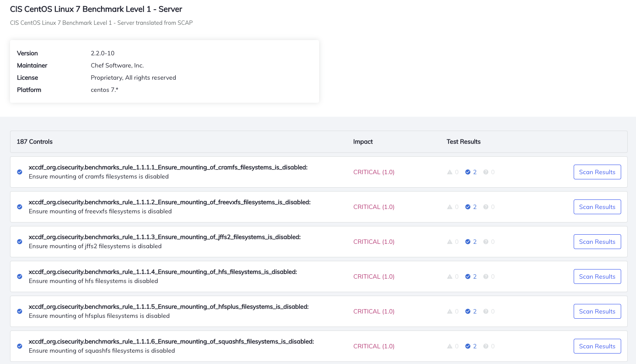Open Scan Results for cramfs control
636x364 pixels.
coord(597,172)
